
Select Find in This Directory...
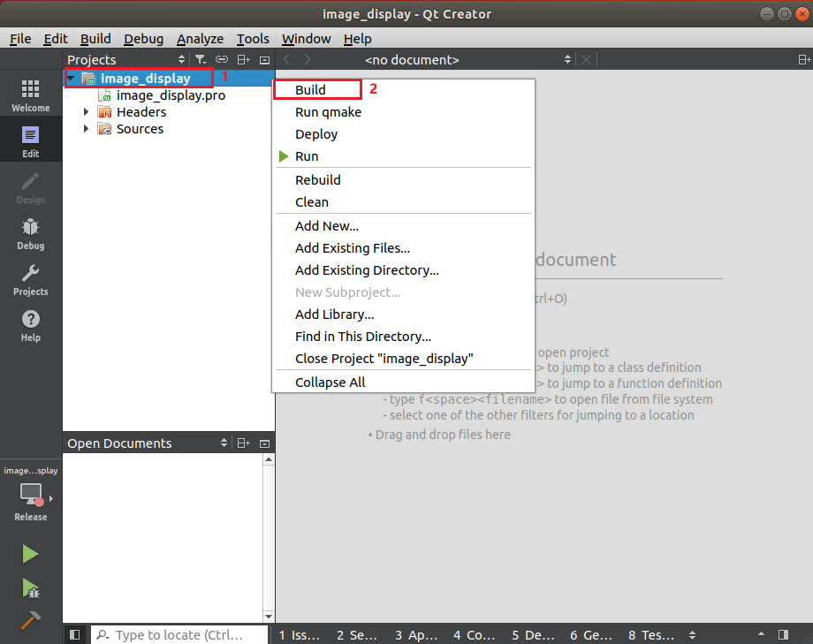[403, 337]
